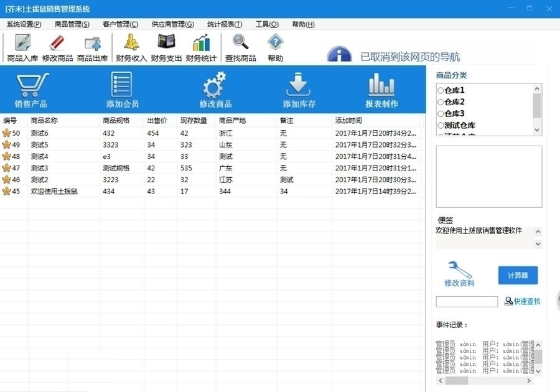Click 广东 origin cell in row 47
The width and height of the screenshot is (560, 392).
click(226, 168)
